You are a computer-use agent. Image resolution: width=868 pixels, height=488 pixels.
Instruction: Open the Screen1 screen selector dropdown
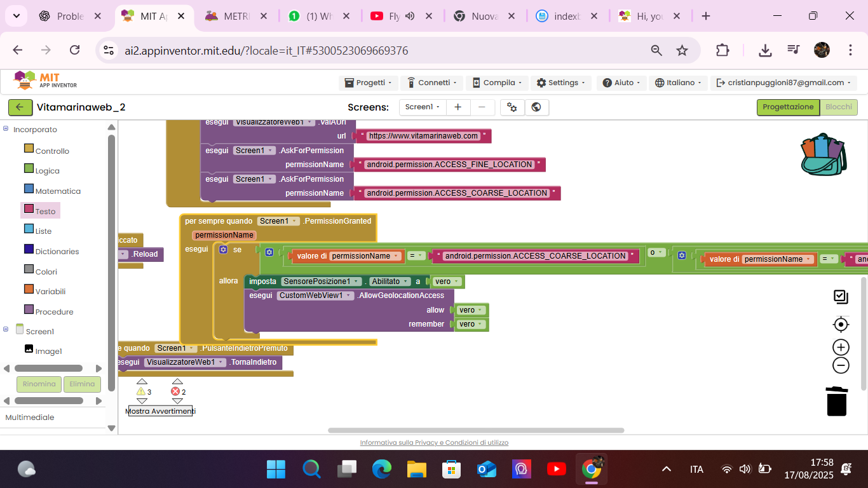tap(423, 107)
